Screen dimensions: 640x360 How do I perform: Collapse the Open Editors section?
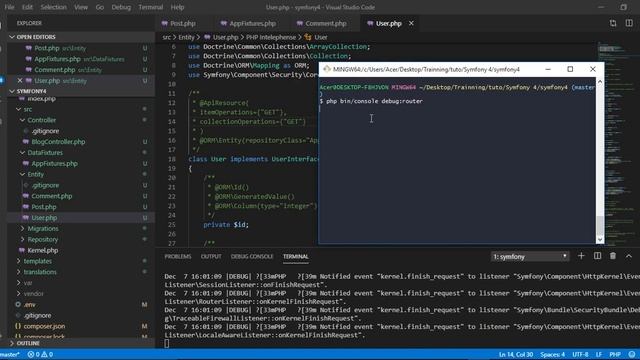(x=12, y=37)
